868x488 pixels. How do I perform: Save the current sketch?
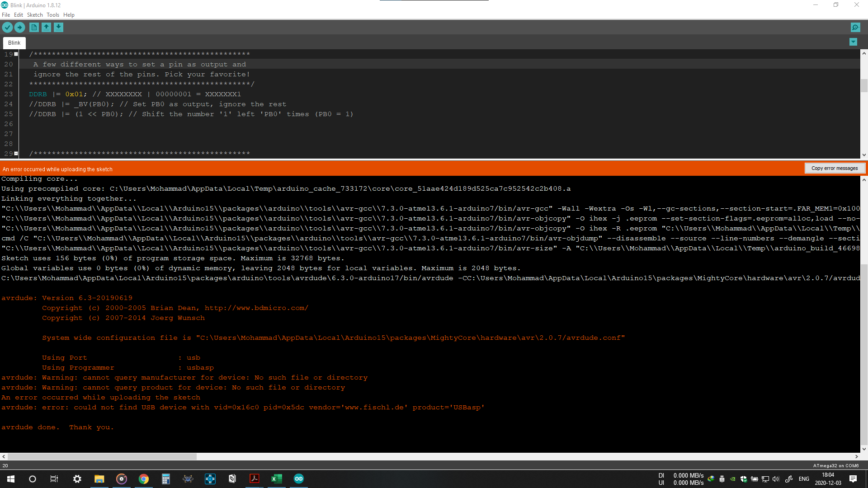(58, 27)
